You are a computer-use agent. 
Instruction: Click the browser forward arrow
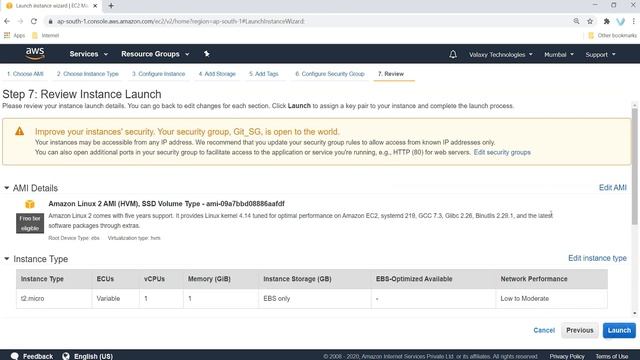click(20, 21)
